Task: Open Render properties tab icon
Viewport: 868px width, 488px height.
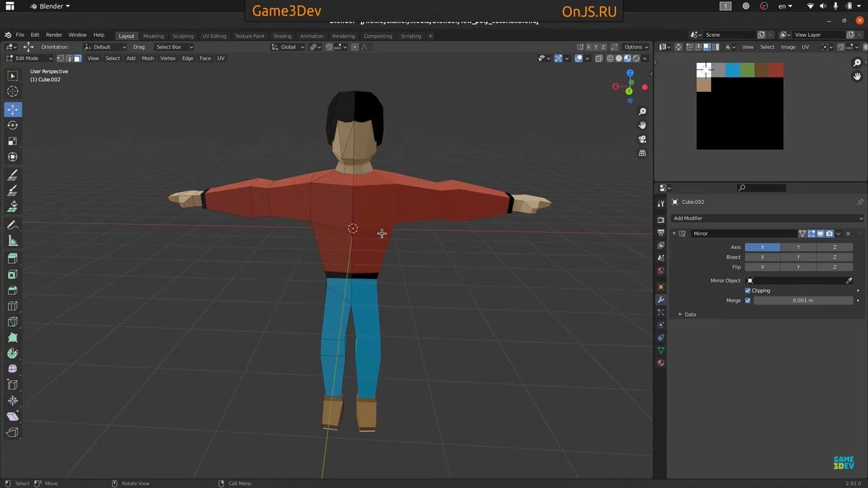Action: [x=660, y=219]
